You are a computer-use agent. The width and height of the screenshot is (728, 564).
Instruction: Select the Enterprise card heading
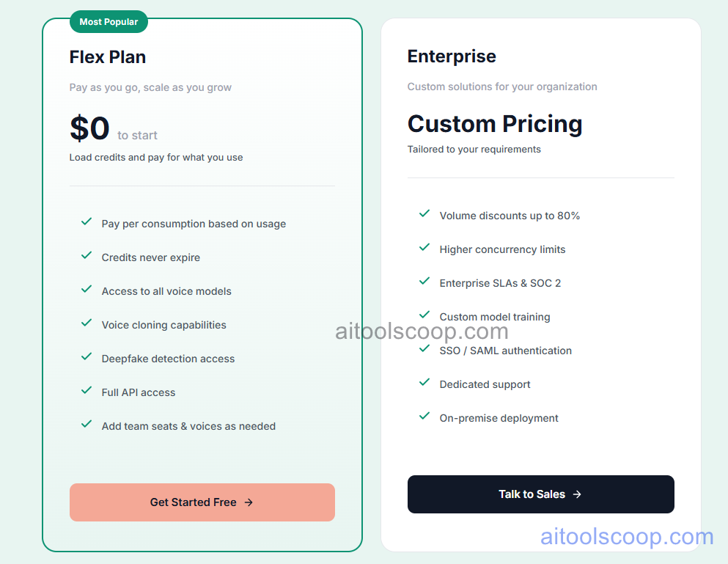[x=452, y=56]
